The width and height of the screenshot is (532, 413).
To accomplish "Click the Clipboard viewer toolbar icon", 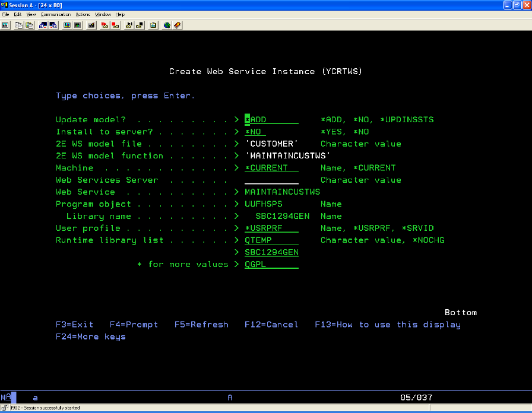I will [153, 25].
